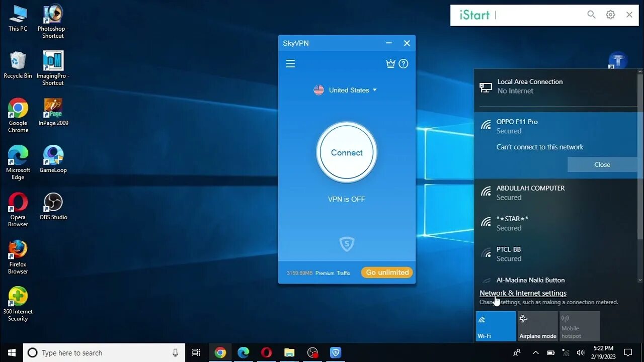This screenshot has height=362, width=644.
Task: Select the Al-Madina Nalki Button network
Action: [556, 280]
